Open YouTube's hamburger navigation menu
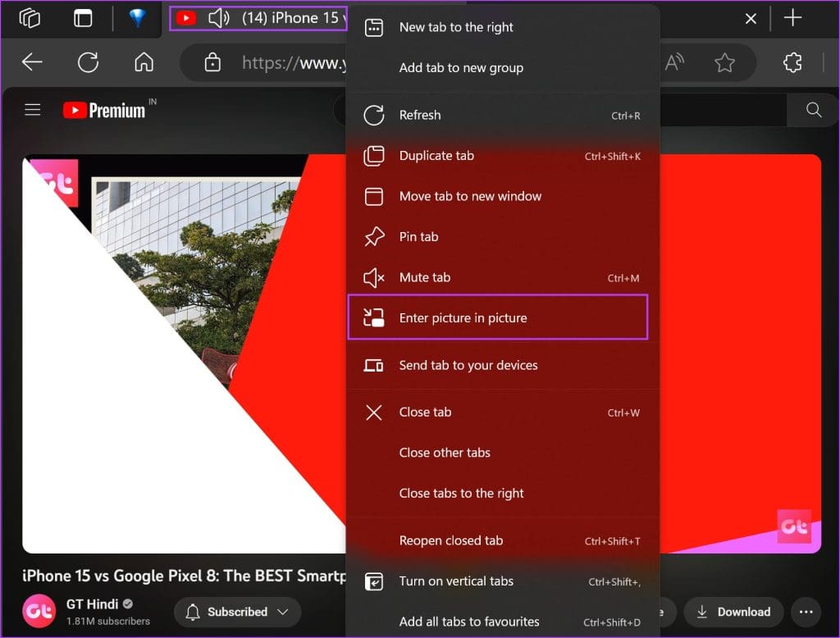Screen dimensions: 840x638 pos(32,110)
